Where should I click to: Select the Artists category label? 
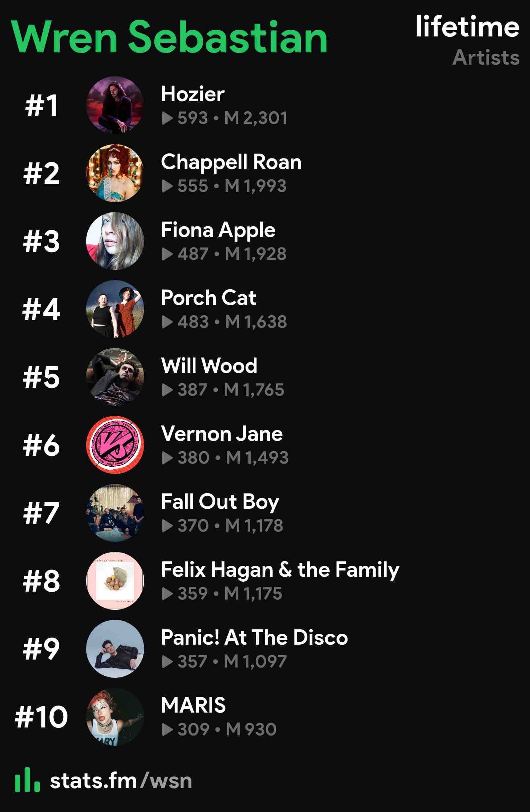pos(486,57)
